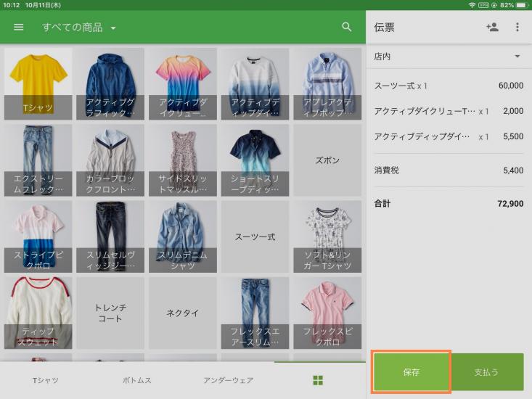Tap the Wi-Fi icon in status bar
Viewport: 532px width, 399px height.
472,5
